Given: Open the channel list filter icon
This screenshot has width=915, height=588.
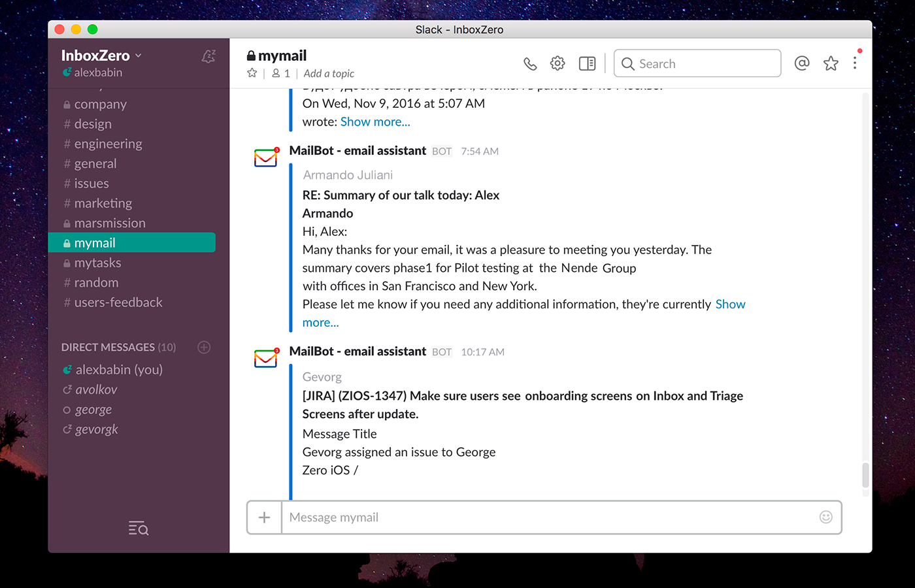Looking at the screenshot, I should pyautogui.click(x=138, y=528).
